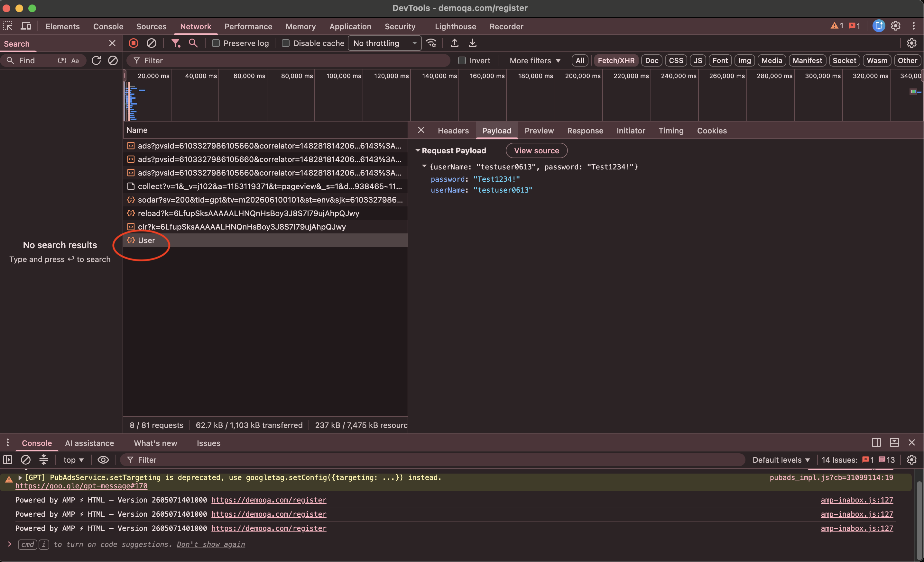Open the Response tab

pyautogui.click(x=585, y=131)
